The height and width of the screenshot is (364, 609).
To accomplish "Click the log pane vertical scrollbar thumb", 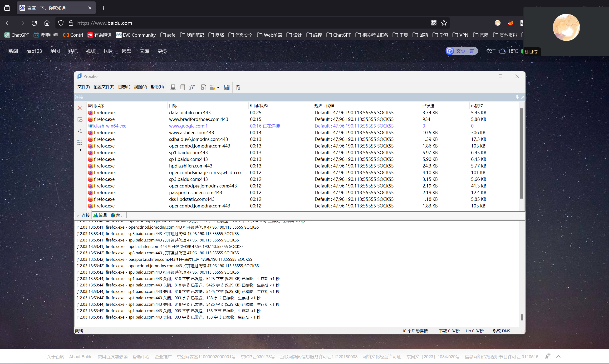I will [x=522, y=317].
